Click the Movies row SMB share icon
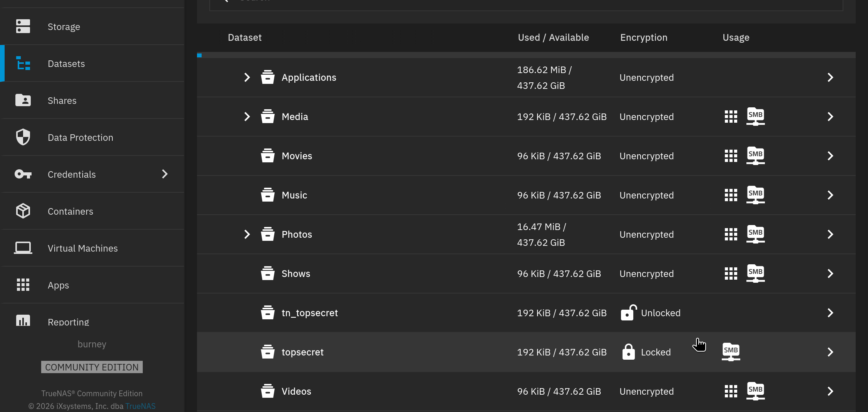The height and width of the screenshot is (412, 868). (756, 156)
